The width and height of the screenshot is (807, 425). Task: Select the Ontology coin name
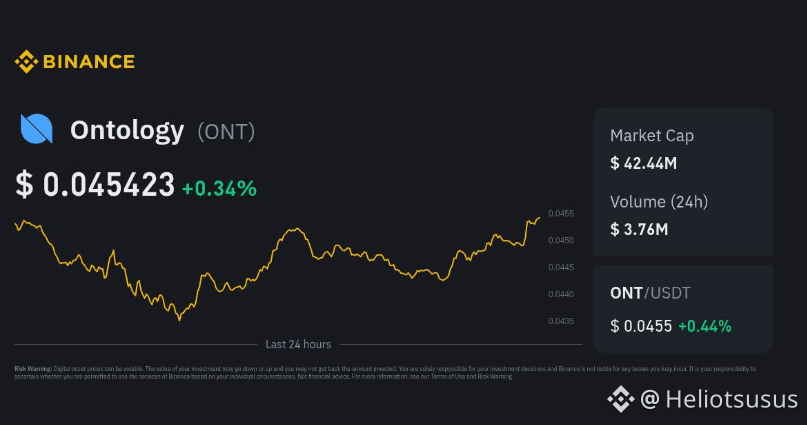[x=127, y=130]
